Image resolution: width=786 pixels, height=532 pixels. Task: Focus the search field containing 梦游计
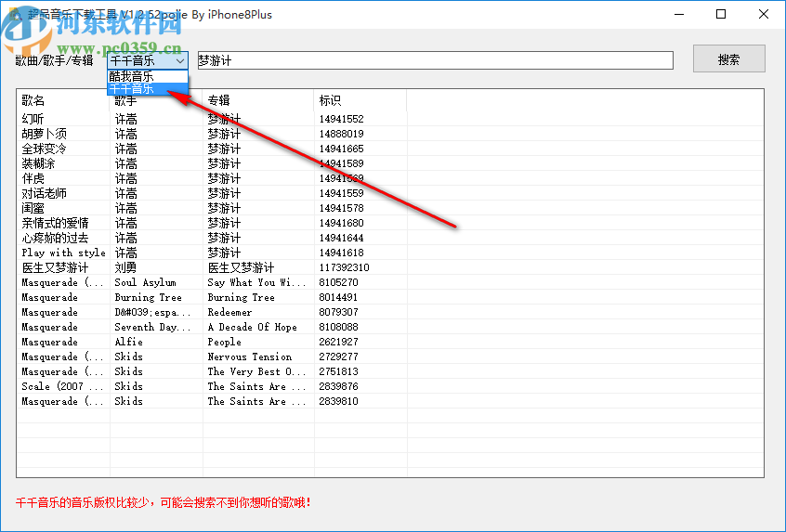tap(435, 60)
